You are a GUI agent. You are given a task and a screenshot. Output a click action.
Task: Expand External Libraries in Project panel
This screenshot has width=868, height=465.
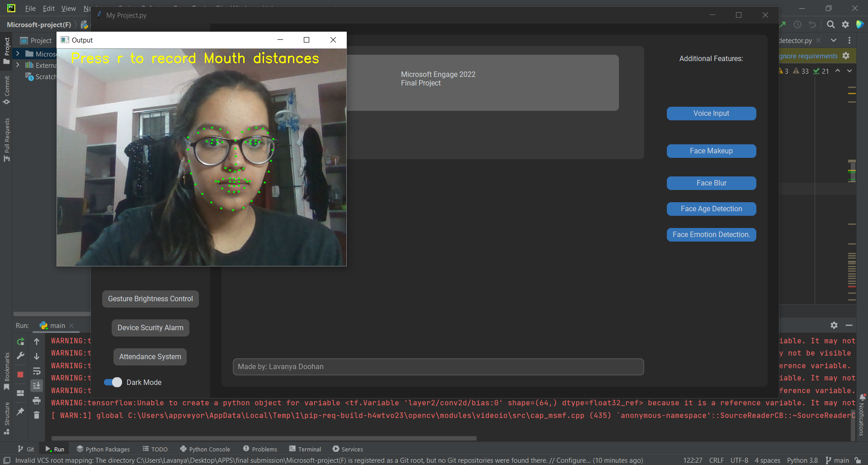click(18, 65)
